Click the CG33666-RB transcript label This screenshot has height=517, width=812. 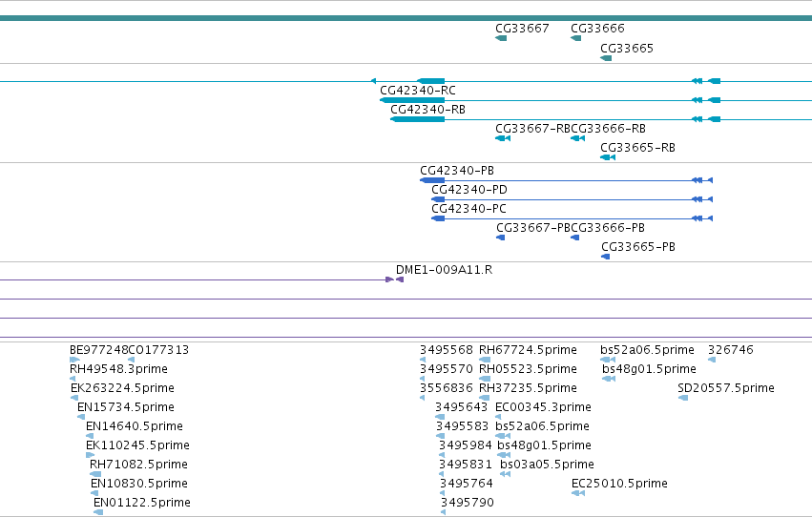(609, 129)
